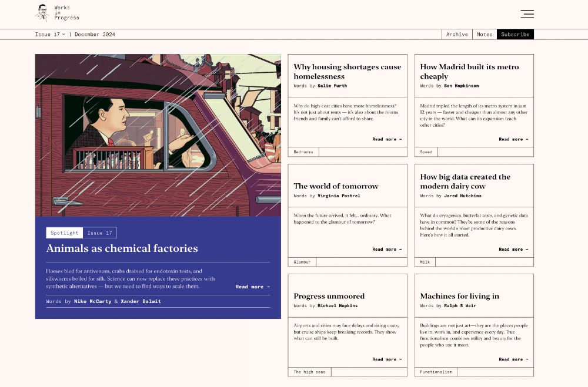The image size is (588, 387).
Task: Click the Bedrooms tag
Action: (303, 152)
